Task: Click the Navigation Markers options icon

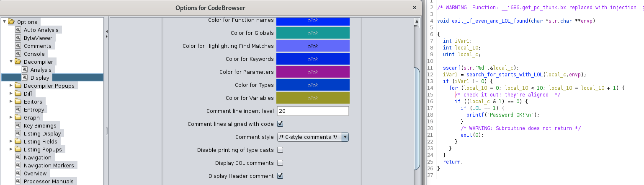Action: pyautogui.click(x=18, y=165)
